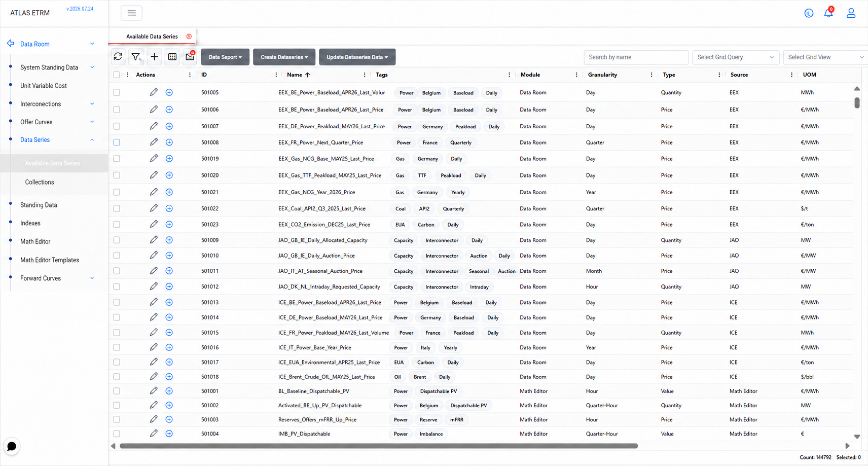Edit row 501004 with pencil icon
The image size is (868, 466).
154,434
